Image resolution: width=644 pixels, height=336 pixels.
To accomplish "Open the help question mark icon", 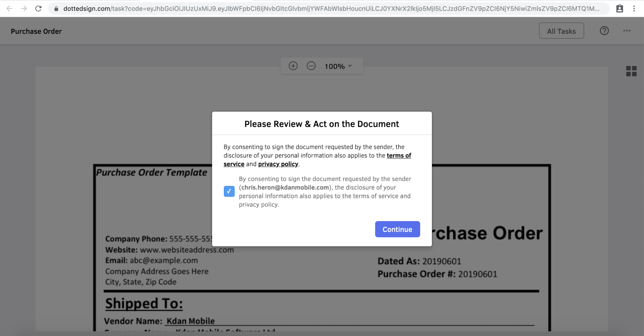I will [x=604, y=31].
